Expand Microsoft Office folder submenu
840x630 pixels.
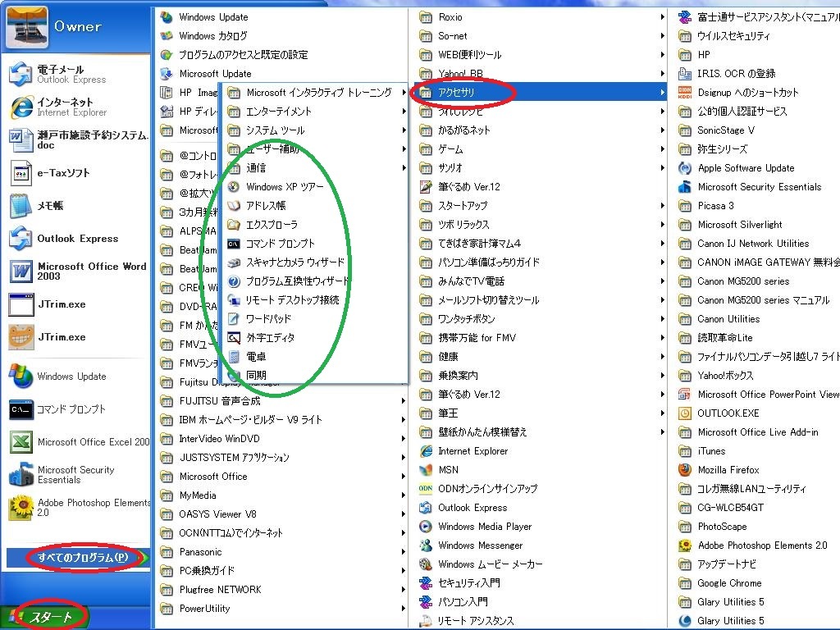coord(404,477)
